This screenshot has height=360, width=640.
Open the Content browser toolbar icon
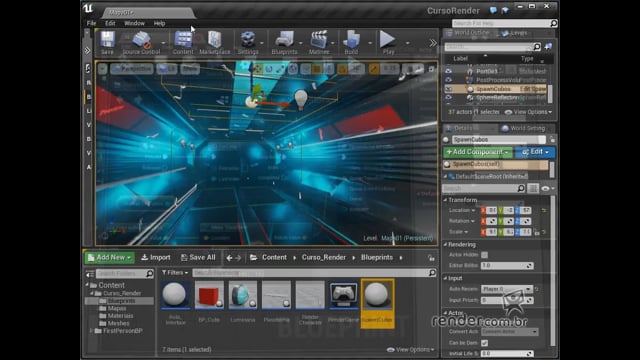tap(183, 42)
